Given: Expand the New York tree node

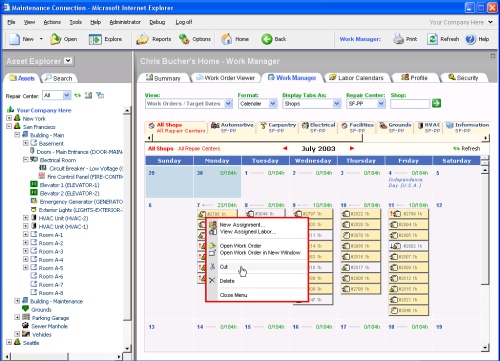Looking at the screenshot, I should coord(9,118).
